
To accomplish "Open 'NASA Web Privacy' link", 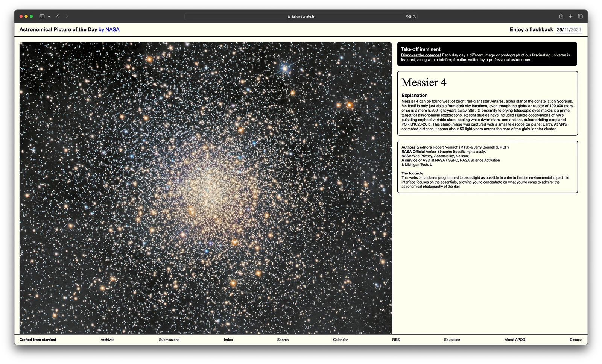I will pyautogui.click(x=417, y=156).
